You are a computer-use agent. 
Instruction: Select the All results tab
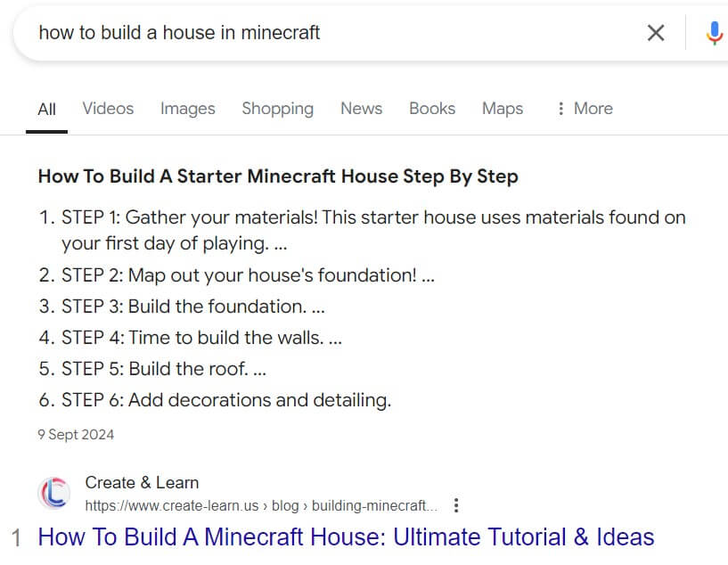[46, 108]
